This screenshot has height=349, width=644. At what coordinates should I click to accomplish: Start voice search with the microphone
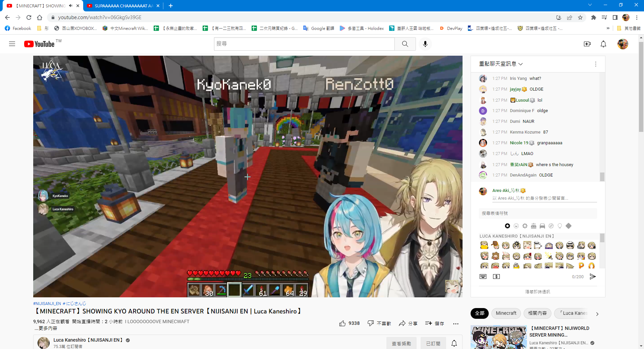[425, 44]
